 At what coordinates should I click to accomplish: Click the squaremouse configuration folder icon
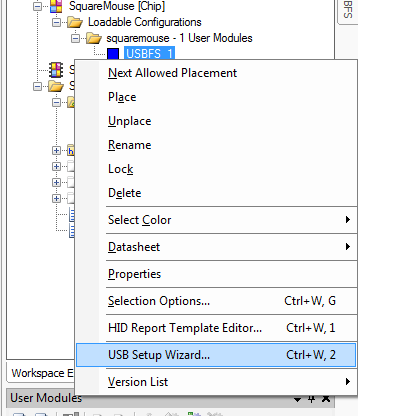[94, 38]
